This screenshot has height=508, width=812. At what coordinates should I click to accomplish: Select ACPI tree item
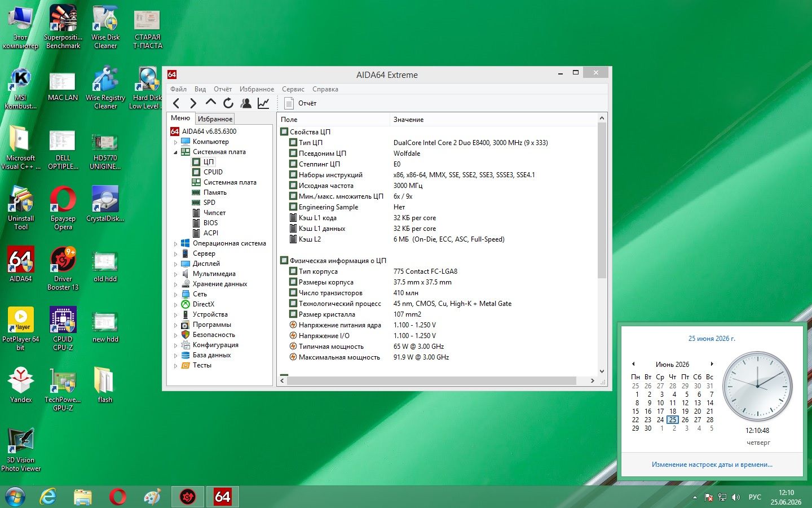pyautogui.click(x=211, y=233)
